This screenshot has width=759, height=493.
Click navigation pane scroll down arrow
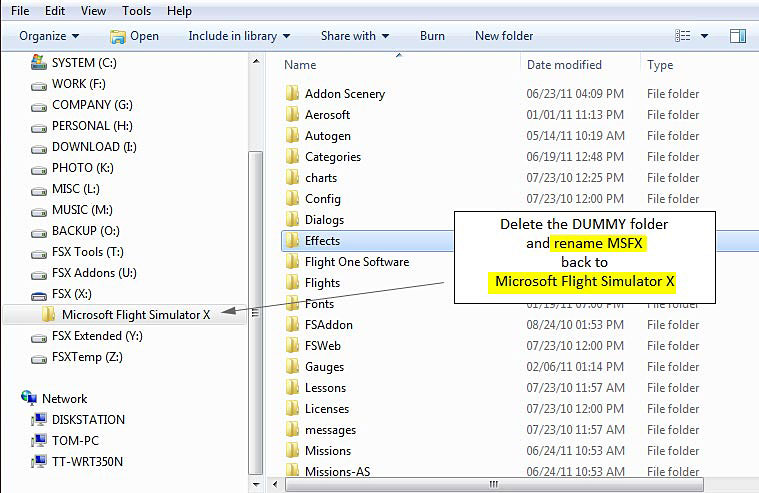[256, 484]
